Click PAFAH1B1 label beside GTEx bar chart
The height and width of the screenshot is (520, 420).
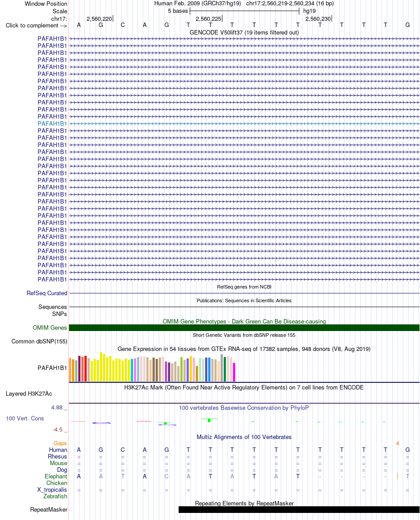coord(52,368)
